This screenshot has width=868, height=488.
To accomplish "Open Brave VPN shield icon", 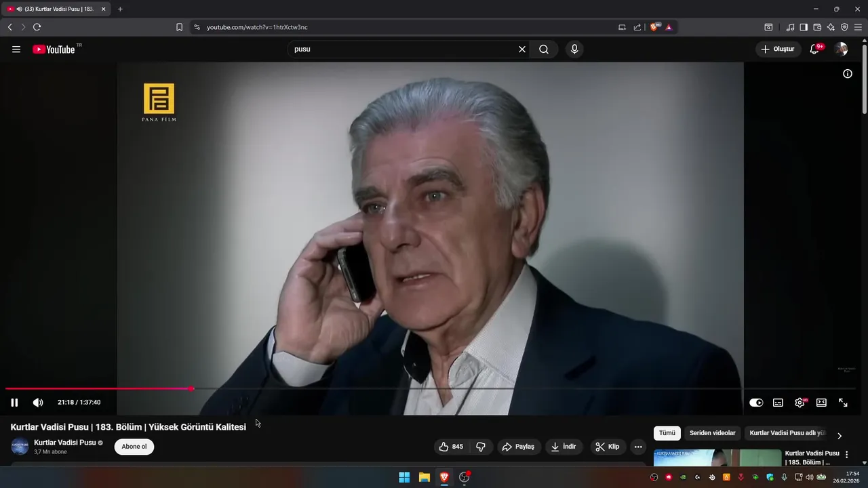I will pyautogui.click(x=844, y=27).
